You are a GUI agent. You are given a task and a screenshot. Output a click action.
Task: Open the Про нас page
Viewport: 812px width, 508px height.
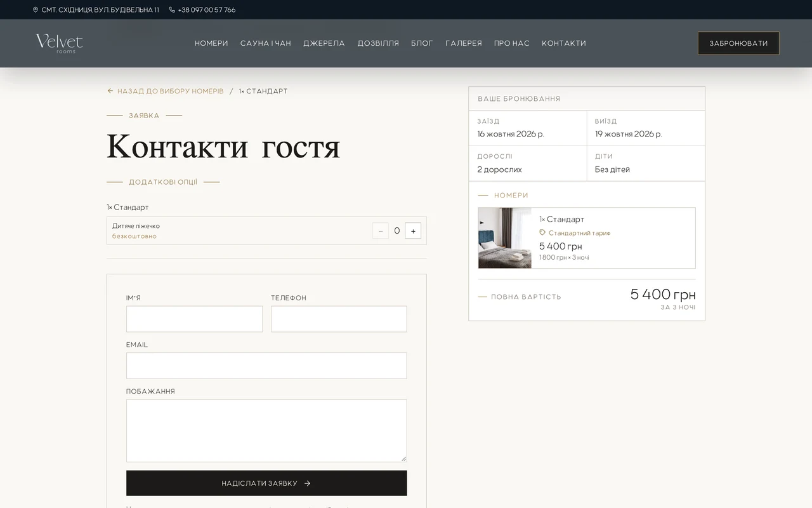tap(512, 43)
